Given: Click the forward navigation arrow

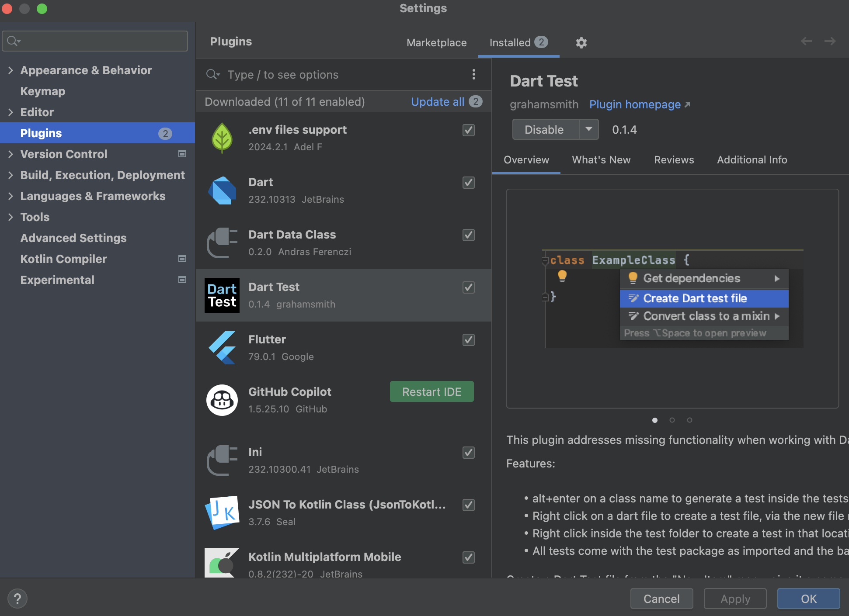Looking at the screenshot, I should (830, 42).
